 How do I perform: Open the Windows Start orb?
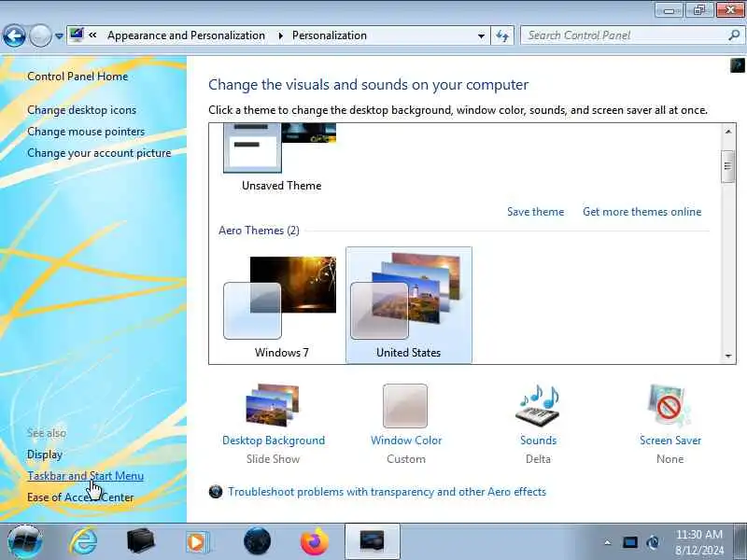(x=25, y=541)
